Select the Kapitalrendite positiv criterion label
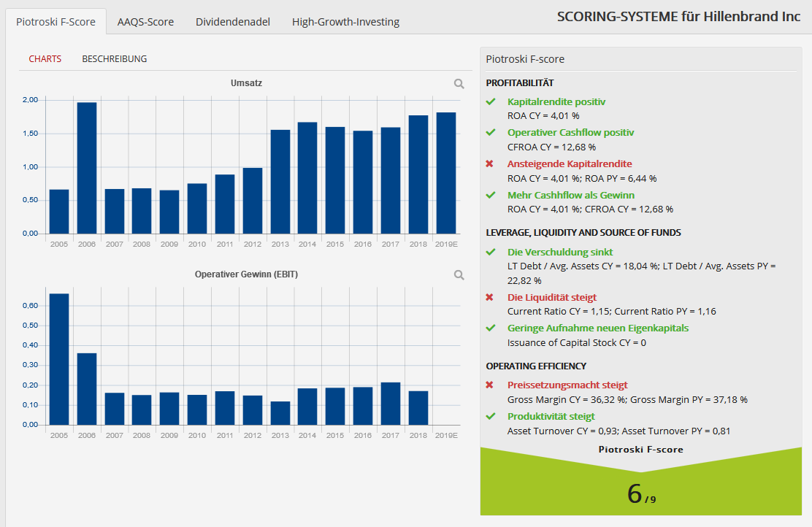Screen dimensions: 812x527 556,102
